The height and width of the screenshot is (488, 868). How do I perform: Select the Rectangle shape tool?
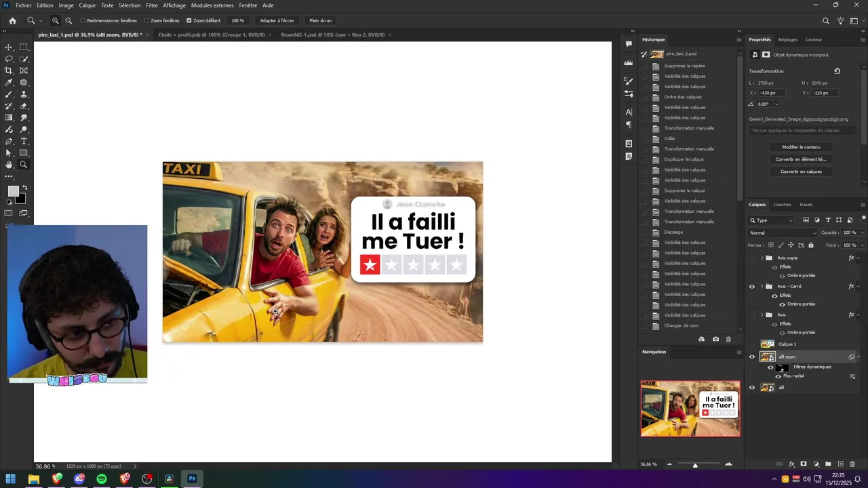tap(24, 152)
